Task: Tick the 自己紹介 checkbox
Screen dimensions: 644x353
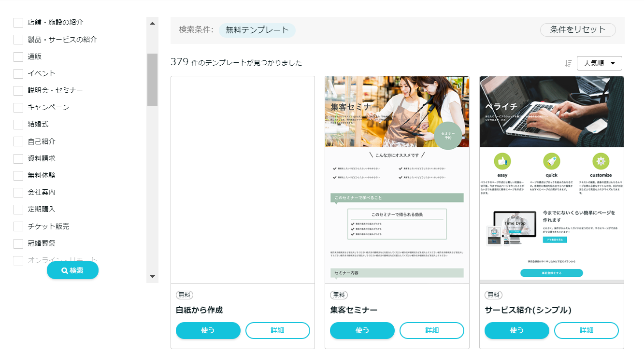Action: pos(18,141)
